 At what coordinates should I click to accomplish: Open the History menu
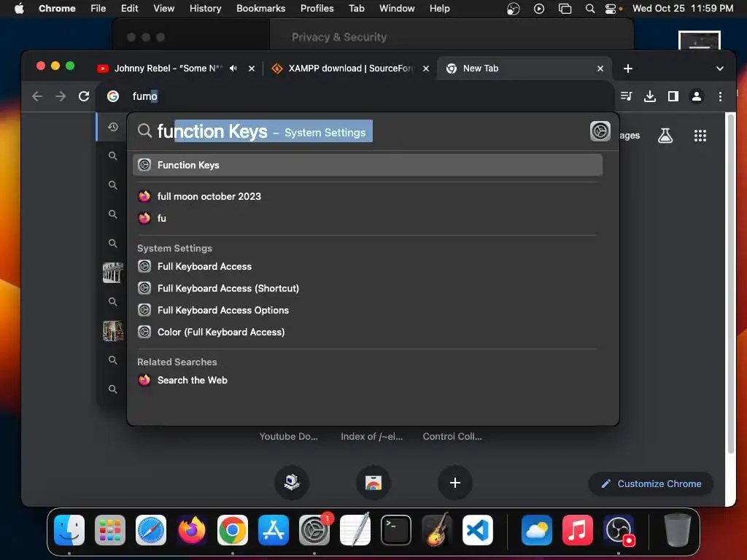click(205, 9)
